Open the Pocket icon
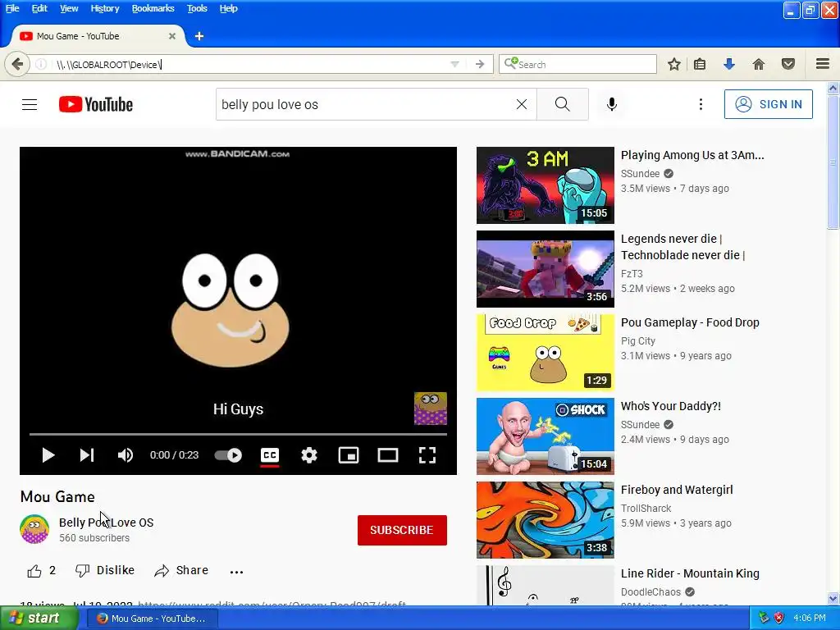 click(788, 64)
